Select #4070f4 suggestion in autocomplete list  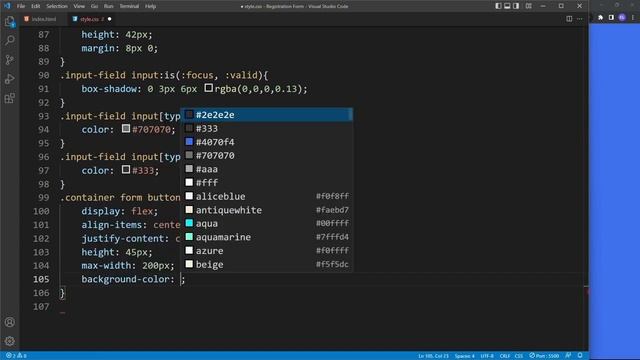[267, 142]
